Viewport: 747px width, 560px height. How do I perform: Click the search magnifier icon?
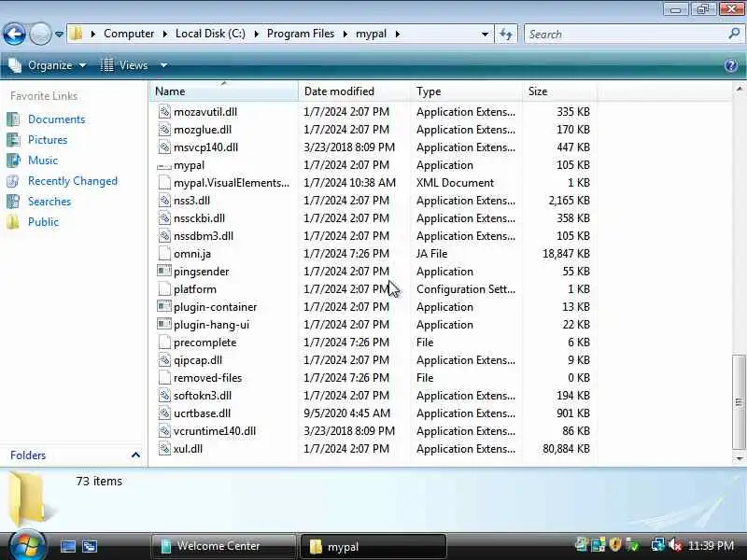734,34
